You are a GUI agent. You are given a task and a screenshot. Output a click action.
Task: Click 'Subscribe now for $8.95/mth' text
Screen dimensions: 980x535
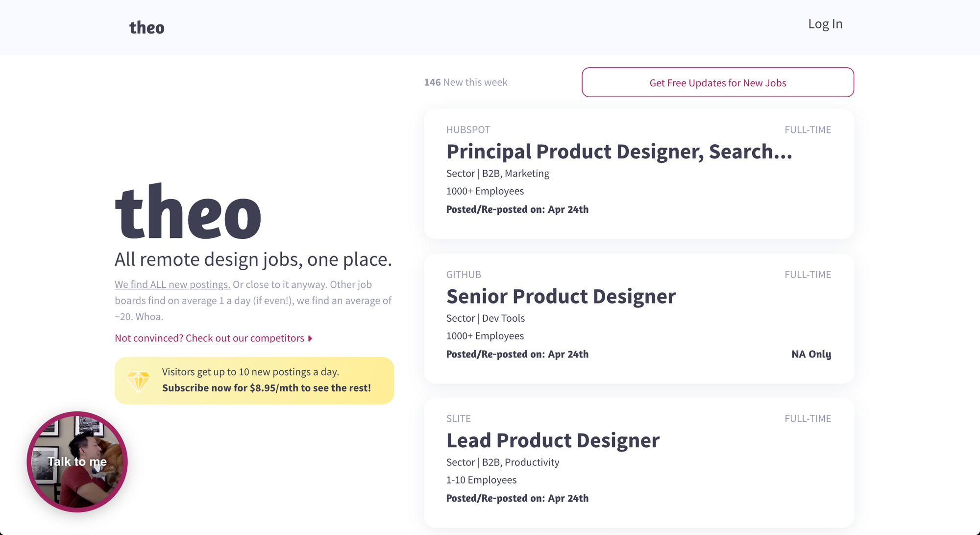click(266, 388)
